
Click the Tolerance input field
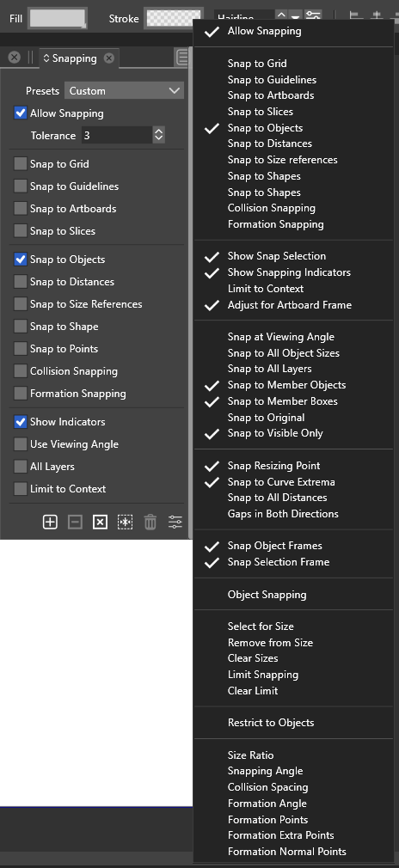(x=117, y=135)
